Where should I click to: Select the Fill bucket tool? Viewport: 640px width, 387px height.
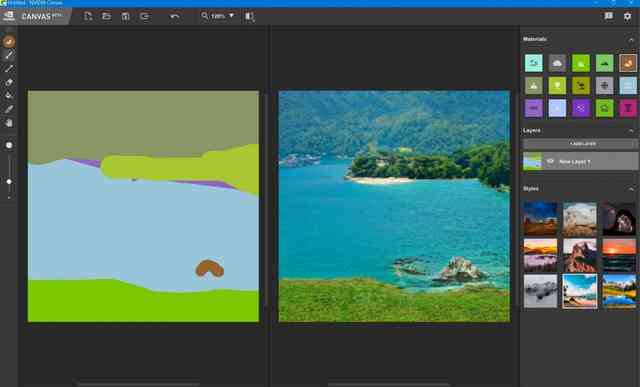click(x=9, y=96)
